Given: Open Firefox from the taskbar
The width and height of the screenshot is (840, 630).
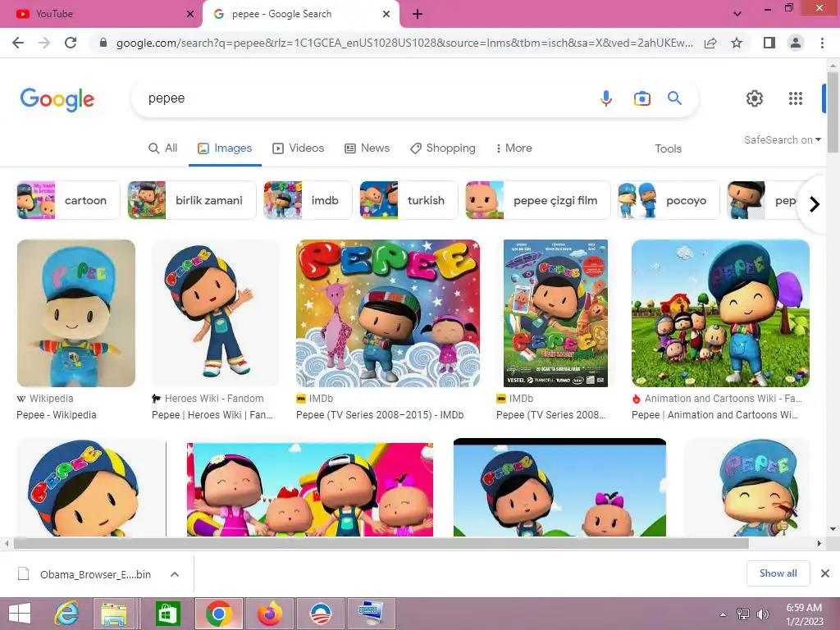Looking at the screenshot, I should 270,614.
